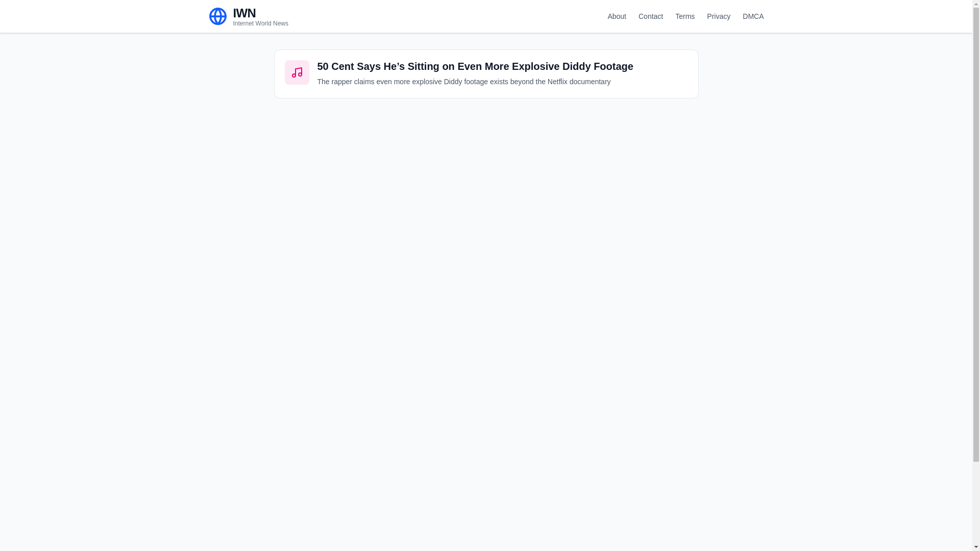The image size is (980, 551).
Task: Open the Privacy page
Action: coord(719,16)
